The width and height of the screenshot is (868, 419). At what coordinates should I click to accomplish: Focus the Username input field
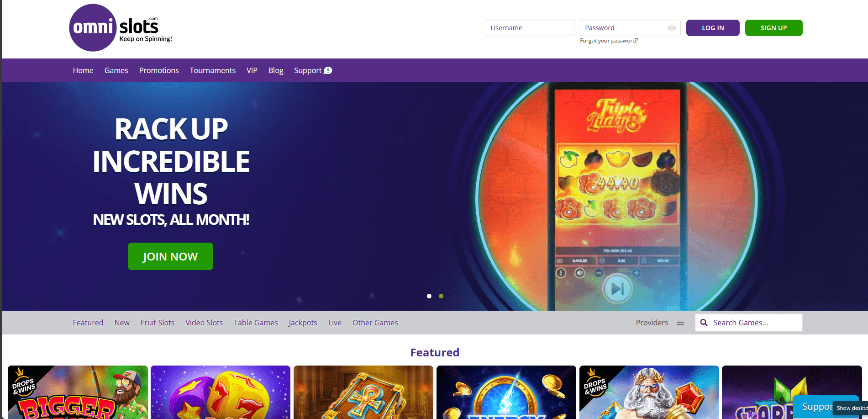coord(530,28)
